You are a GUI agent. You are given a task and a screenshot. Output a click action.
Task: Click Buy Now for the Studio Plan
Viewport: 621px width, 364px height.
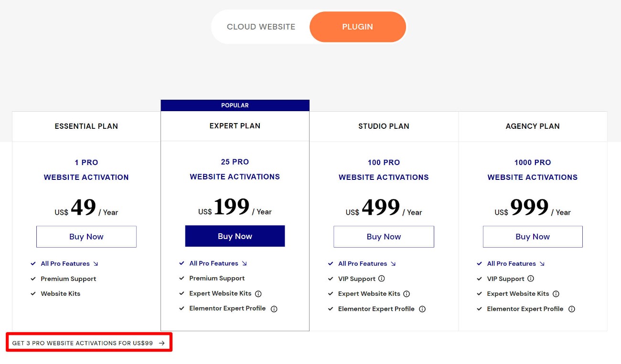click(x=384, y=237)
